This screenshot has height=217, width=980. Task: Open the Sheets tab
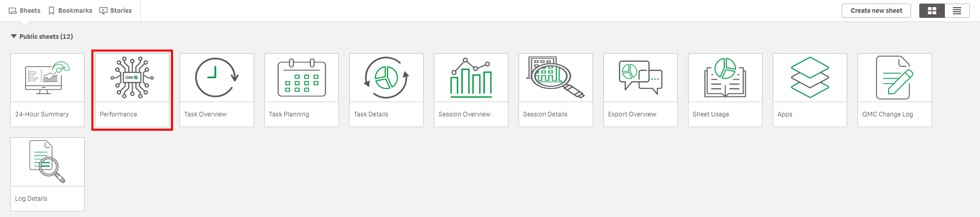pyautogui.click(x=24, y=11)
